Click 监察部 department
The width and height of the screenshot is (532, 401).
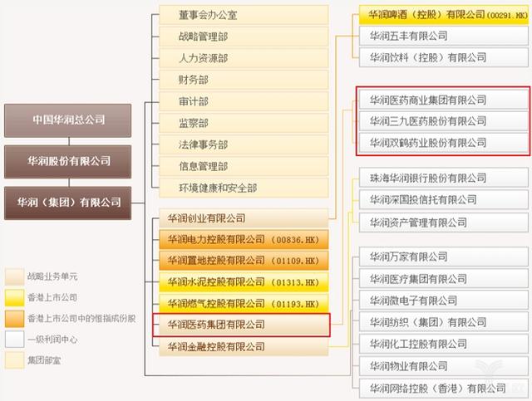(244, 124)
